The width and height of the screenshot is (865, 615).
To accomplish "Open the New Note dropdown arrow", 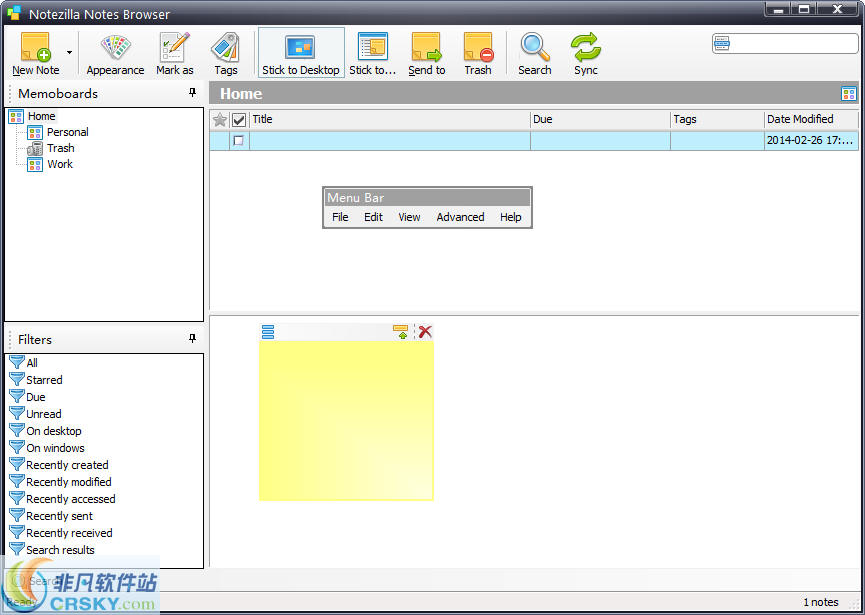I will (x=70, y=53).
